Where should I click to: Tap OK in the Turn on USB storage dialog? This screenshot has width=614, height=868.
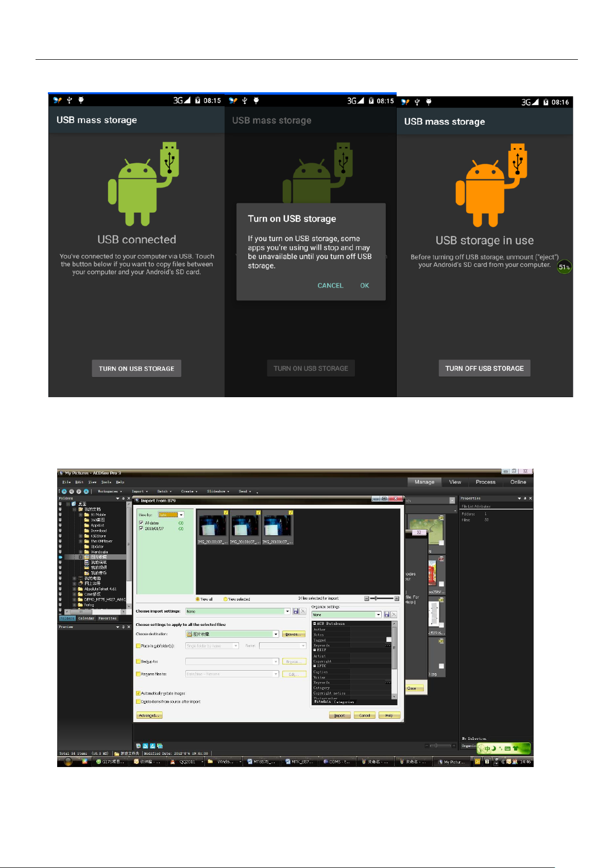[x=365, y=285]
